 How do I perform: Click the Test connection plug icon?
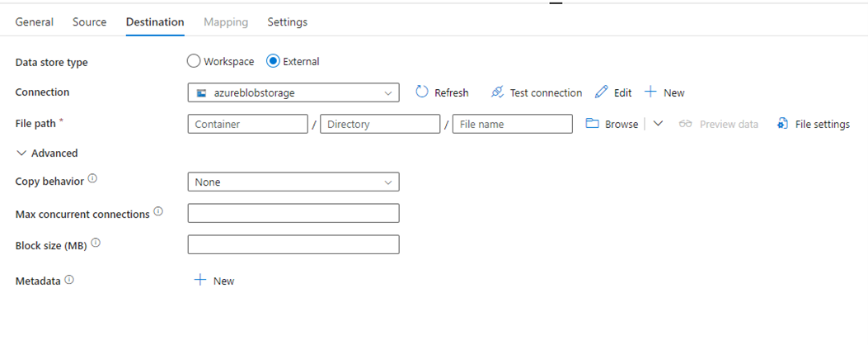(x=497, y=92)
